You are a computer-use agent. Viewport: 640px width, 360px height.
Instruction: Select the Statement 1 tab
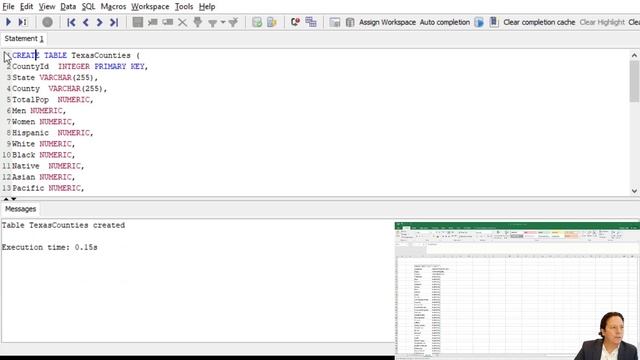pos(24,39)
